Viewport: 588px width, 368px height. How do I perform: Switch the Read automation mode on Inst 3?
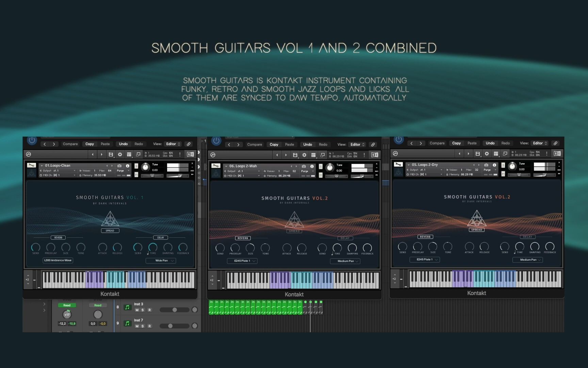(x=67, y=305)
